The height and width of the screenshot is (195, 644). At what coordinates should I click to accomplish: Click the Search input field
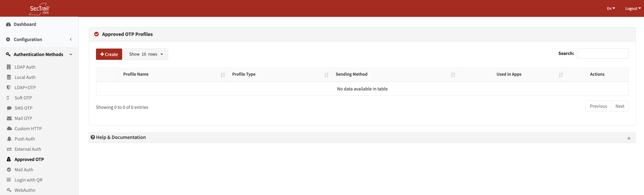point(603,54)
